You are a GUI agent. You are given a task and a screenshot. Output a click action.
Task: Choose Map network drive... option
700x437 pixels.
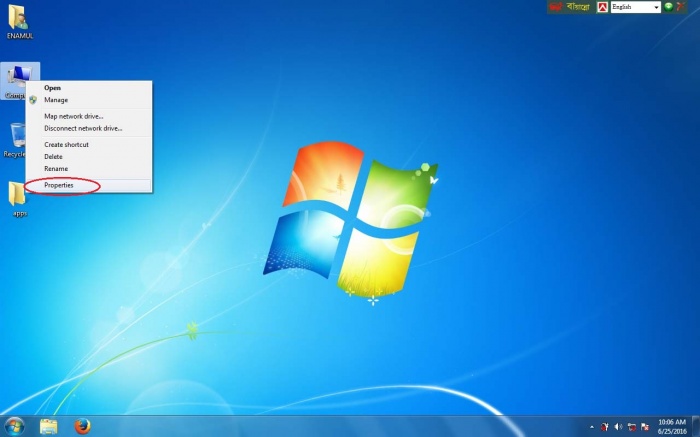88,116
